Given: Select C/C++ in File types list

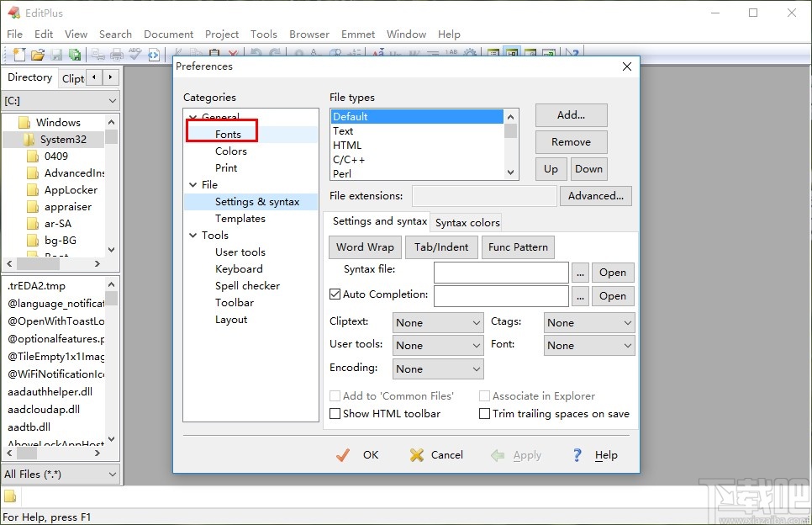Looking at the screenshot, I should (x=349, y=160).
